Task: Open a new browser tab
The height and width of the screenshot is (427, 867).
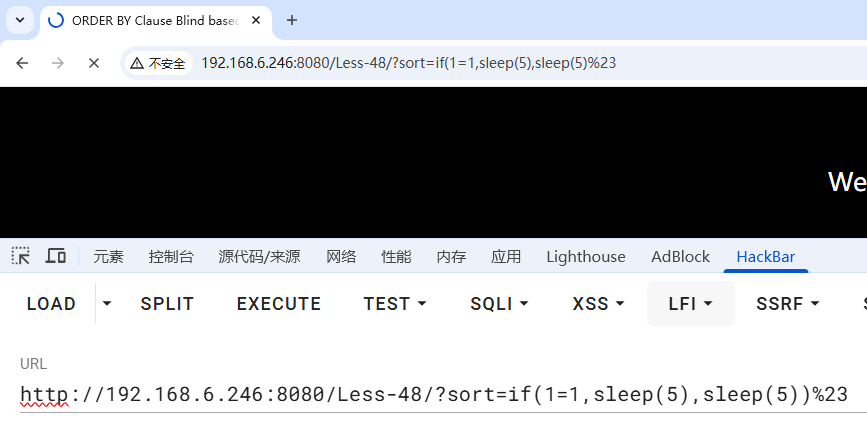Action: click(x=292, y=20)
